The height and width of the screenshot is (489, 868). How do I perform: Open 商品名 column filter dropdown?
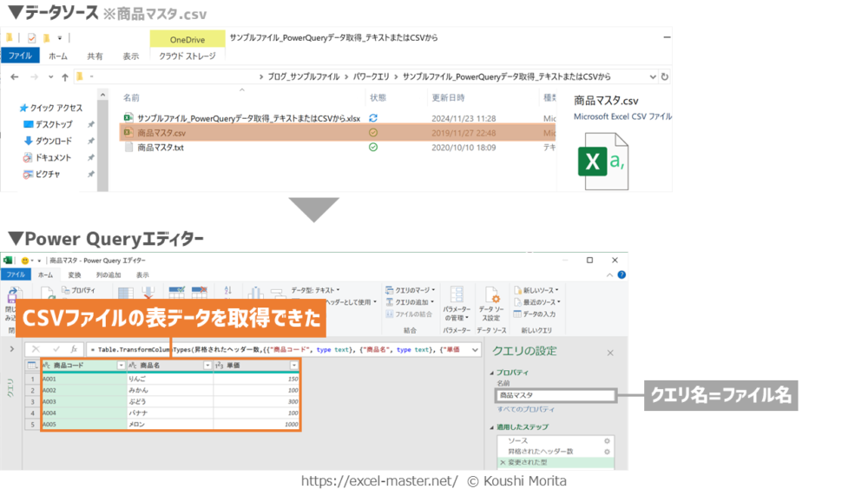click(207, 366)
